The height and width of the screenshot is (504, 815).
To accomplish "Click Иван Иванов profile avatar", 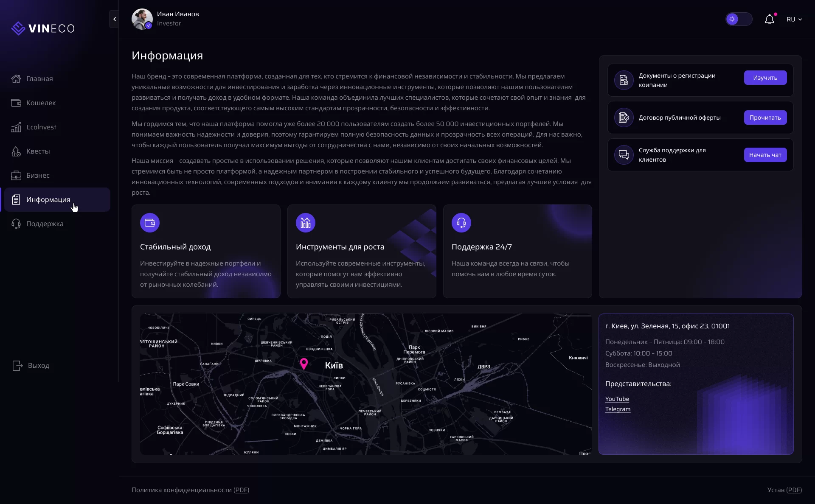I will coord(142,19).
